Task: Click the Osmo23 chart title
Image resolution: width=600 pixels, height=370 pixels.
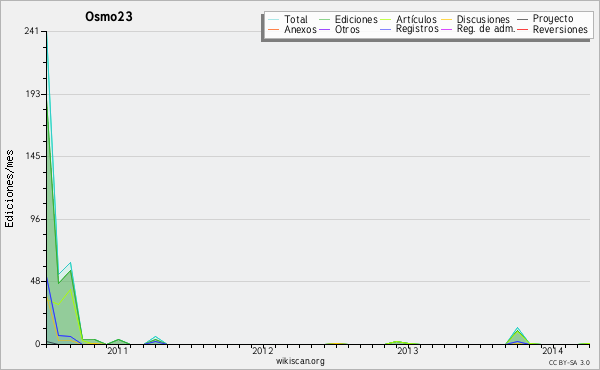Action: point(109,16)
